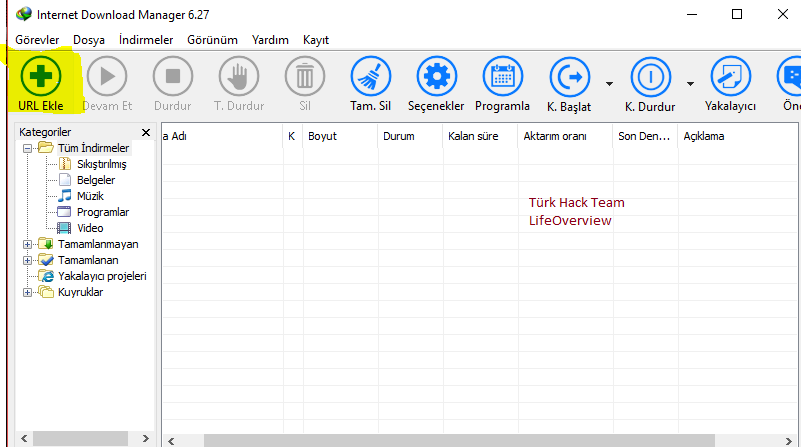Sort by Açıklama column header
Image resolution: width=801 pixels, height=447 pixels.
pyautogui.click(x=738, y=136)
